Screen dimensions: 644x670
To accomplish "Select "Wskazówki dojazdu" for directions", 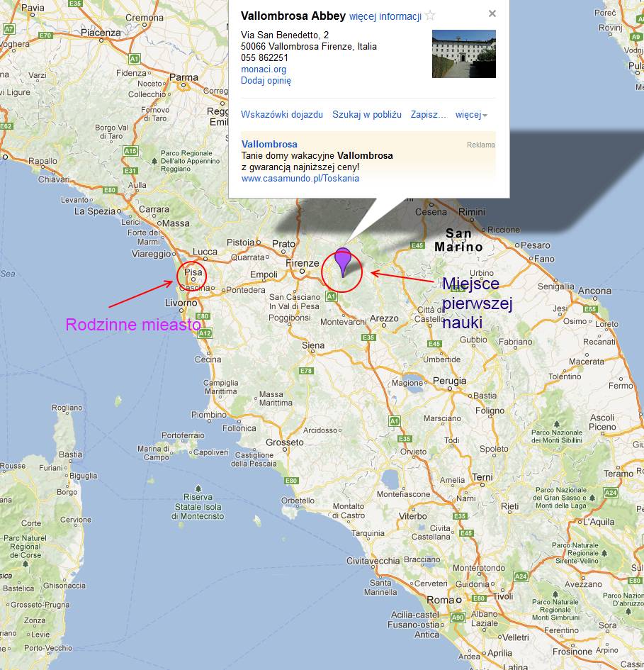I will click(281, 115).
